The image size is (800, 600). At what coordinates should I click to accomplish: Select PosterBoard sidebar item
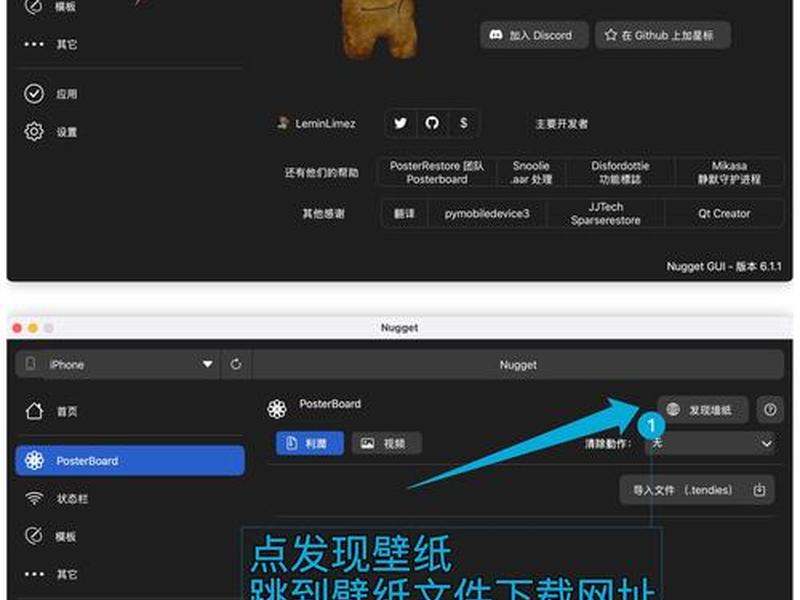click(x=130, y=461)
